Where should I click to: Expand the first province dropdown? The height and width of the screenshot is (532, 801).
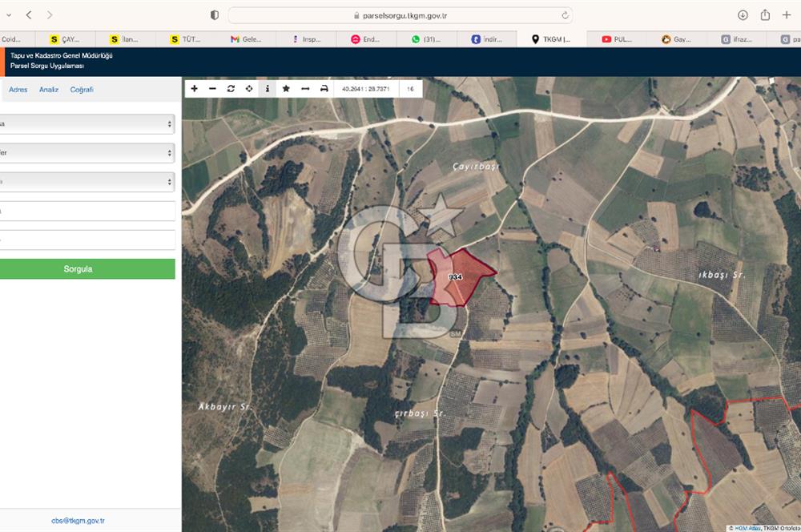[87, 124]
